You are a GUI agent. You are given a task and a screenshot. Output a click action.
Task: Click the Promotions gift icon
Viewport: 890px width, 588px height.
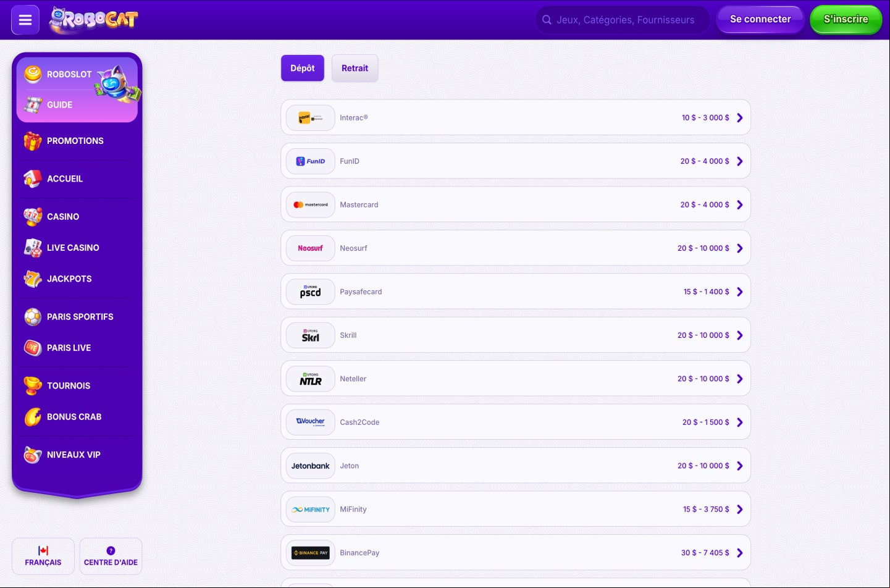click(33, 141)
